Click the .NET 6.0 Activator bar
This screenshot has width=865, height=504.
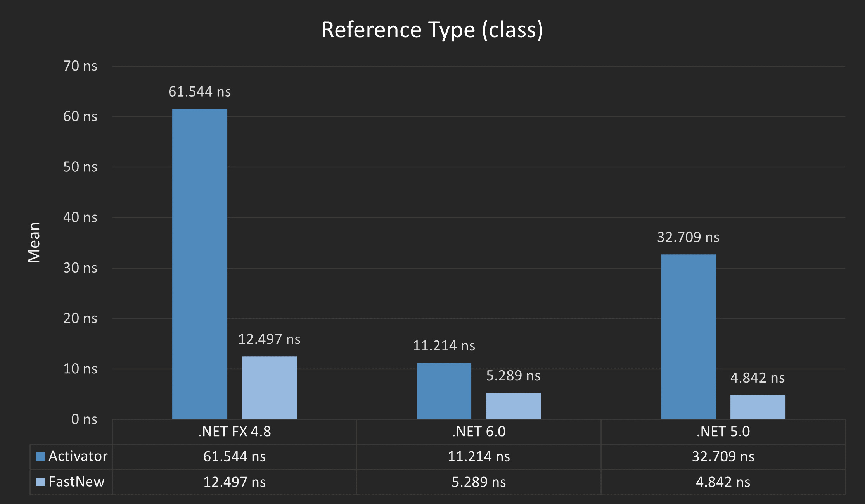444,391
